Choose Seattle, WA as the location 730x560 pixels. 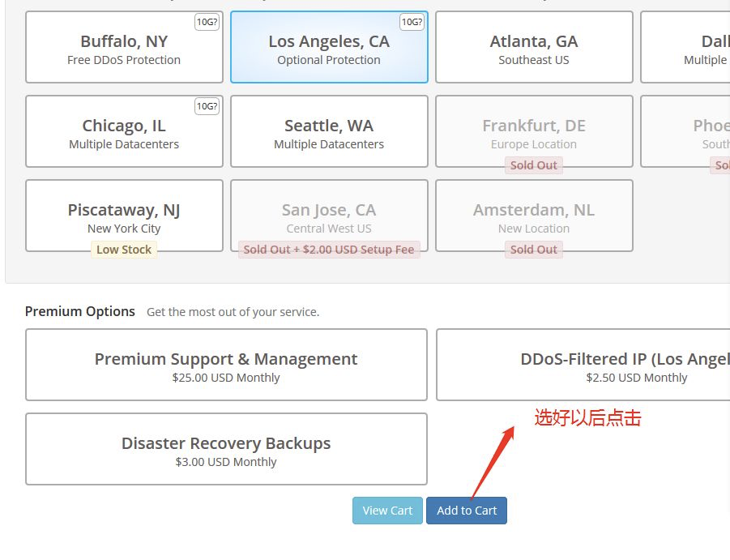[x=329, y=132]
